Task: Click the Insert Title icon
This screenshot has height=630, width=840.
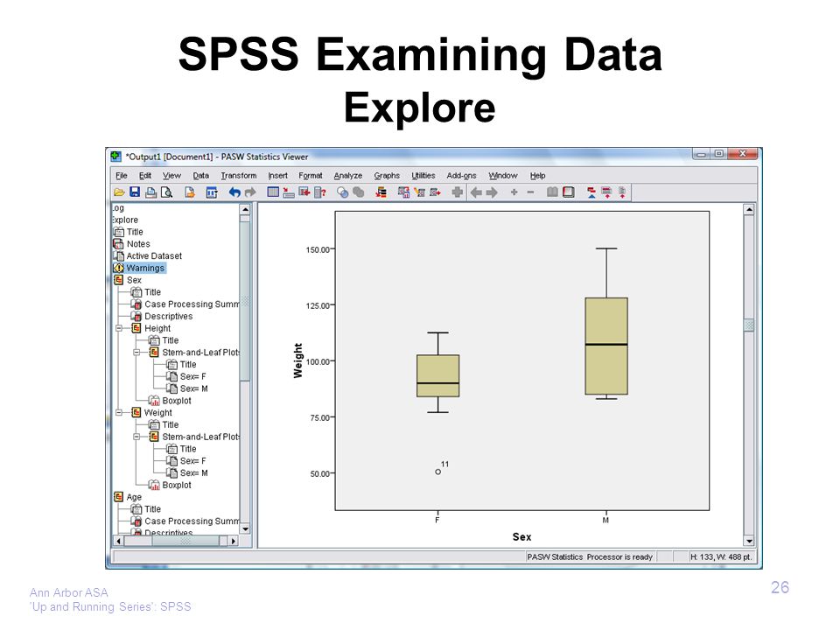Action: [x=606, y=192]
